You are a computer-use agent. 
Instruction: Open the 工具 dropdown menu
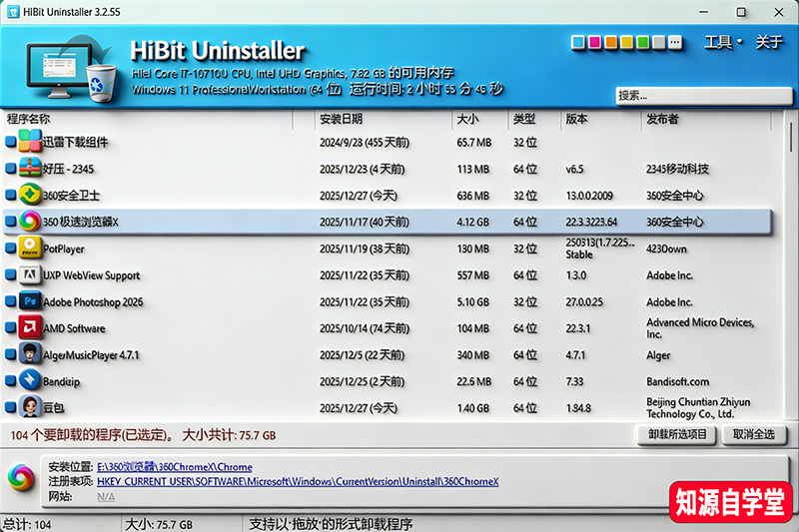[723, 42]
